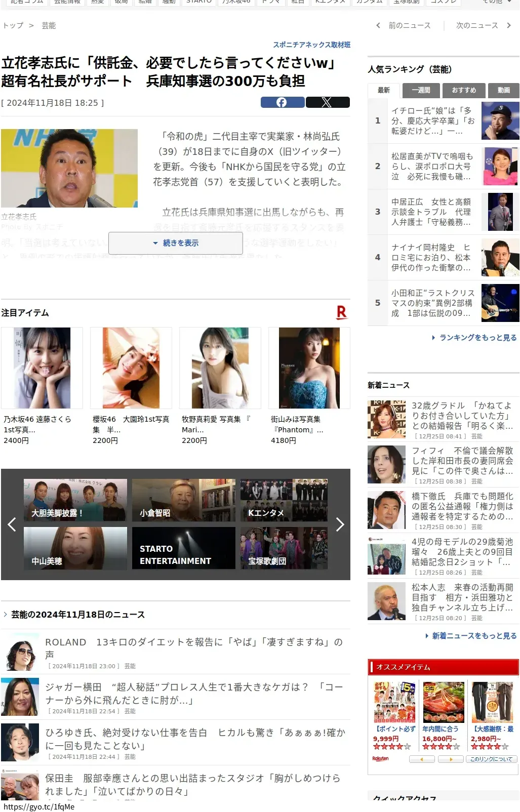Expand article with 続きを表示 button
Image resolution: width=520 pixels, height=812 pixels.
coord(176,243)
